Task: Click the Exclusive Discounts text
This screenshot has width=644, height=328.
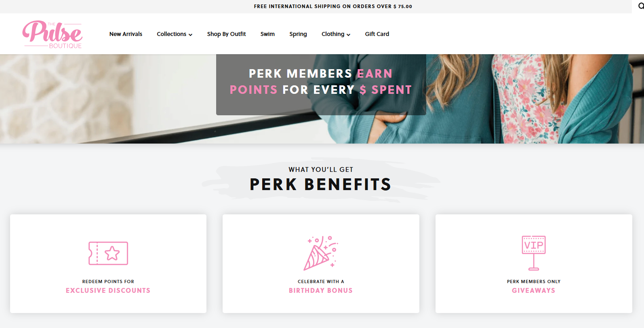Action: (x=108, y=290)
